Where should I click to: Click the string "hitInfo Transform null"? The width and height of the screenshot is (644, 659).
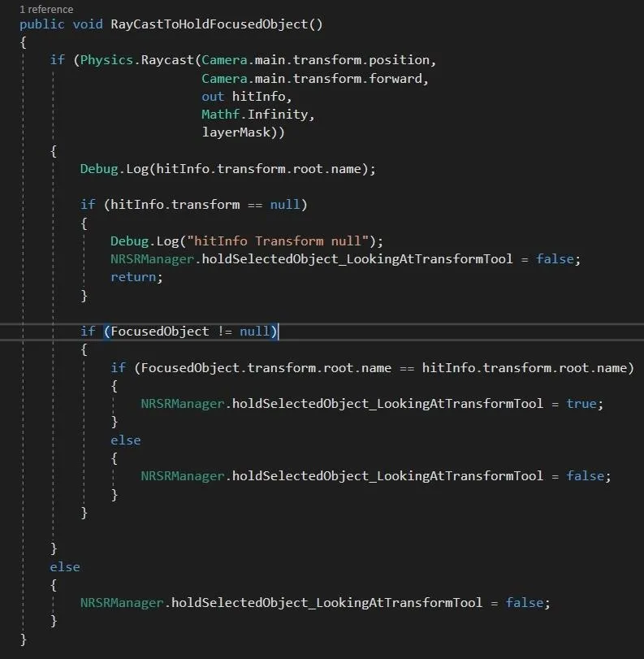tap(277, 241)
